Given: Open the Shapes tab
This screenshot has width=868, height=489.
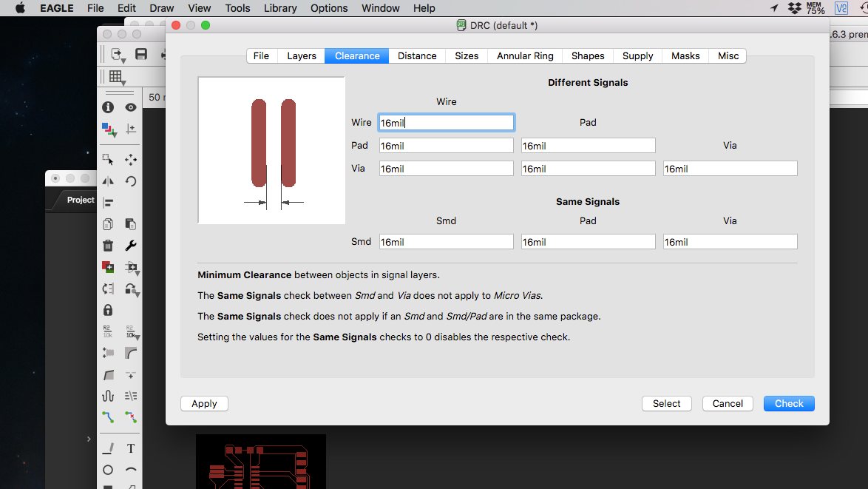Looking at the screenshot, I should [588, 56].
